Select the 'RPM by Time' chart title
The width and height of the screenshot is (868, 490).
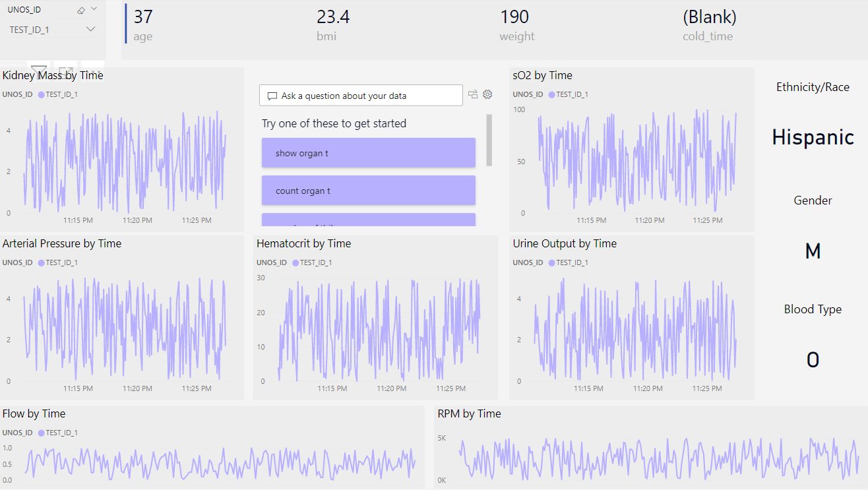pos(469,413)
